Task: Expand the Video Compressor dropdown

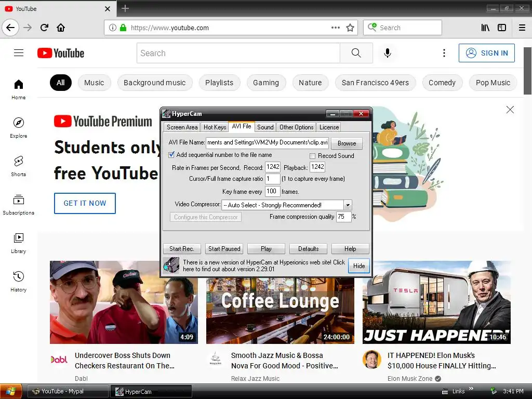Action: point(348,205)
